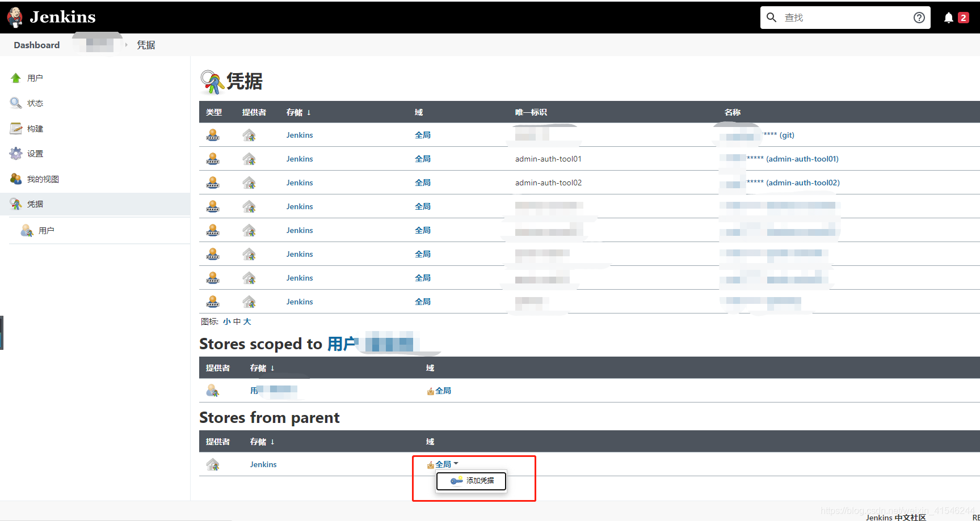Sort by 类型 column header
The width and height of the screenshot is (980, 521).
(x=214, y=112)
